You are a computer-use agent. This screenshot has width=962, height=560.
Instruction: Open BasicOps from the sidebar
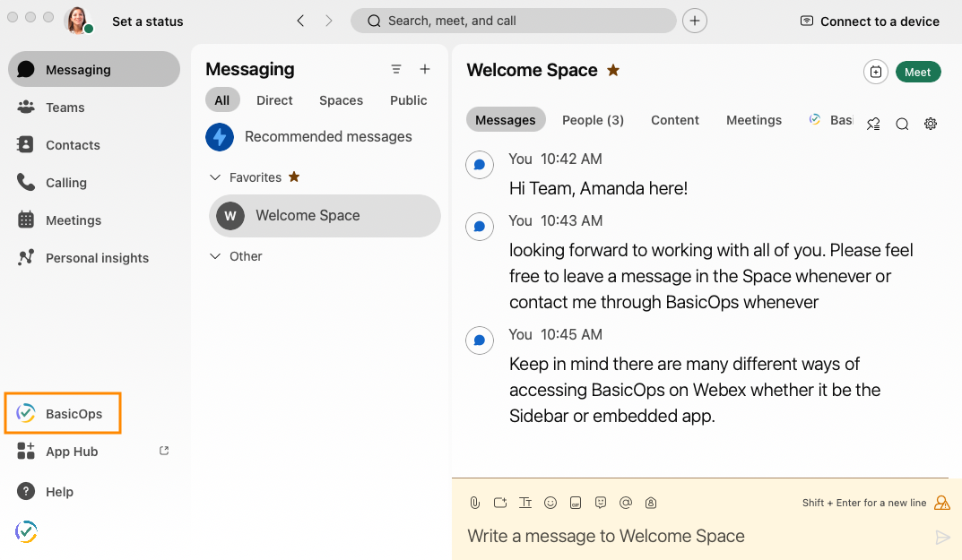click(x=63, y=413)
